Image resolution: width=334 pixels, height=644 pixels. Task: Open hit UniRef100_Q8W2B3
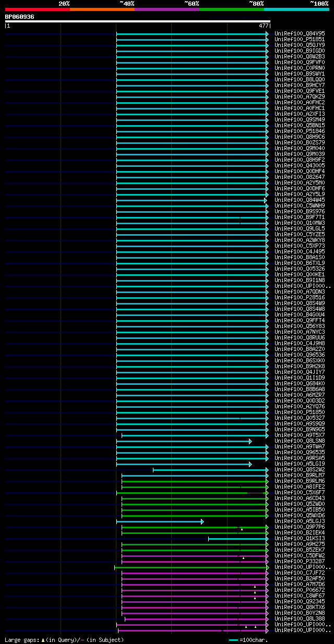[300, 56]
